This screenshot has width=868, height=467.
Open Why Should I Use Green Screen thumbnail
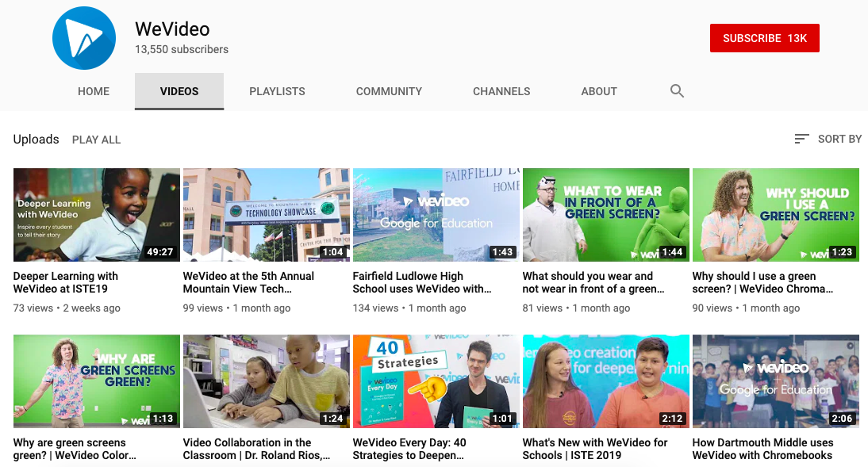point(775,215)
